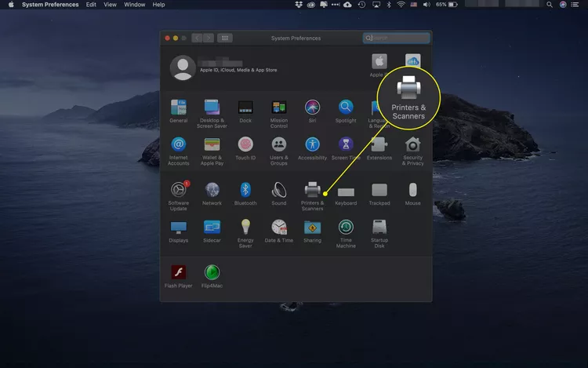Image resolution: width=588 pixels, height=368 pixels.
Task: Open the Window menu in menu bar
Action: tap(135, 5)
